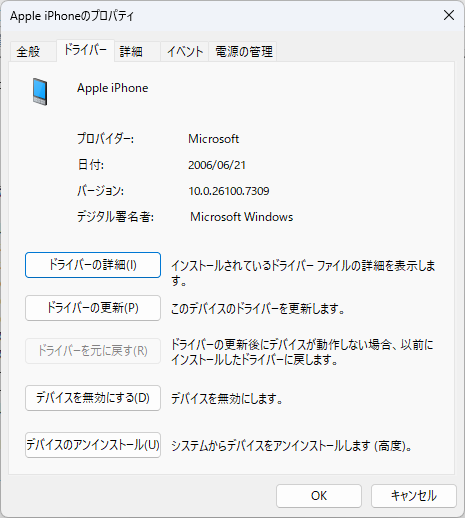Click ドライバーを元に戻す(R) button
This screenshot has height=518, width=465.
click(93, 351)
